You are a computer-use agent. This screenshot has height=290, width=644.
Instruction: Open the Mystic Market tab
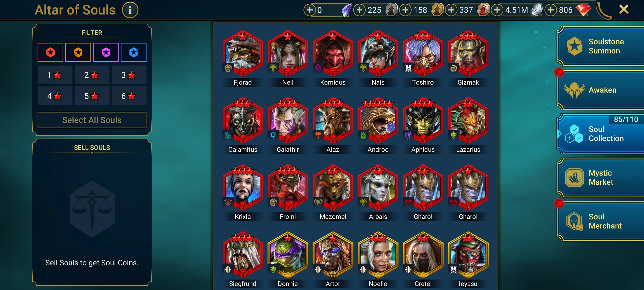[x=601, y=177]
